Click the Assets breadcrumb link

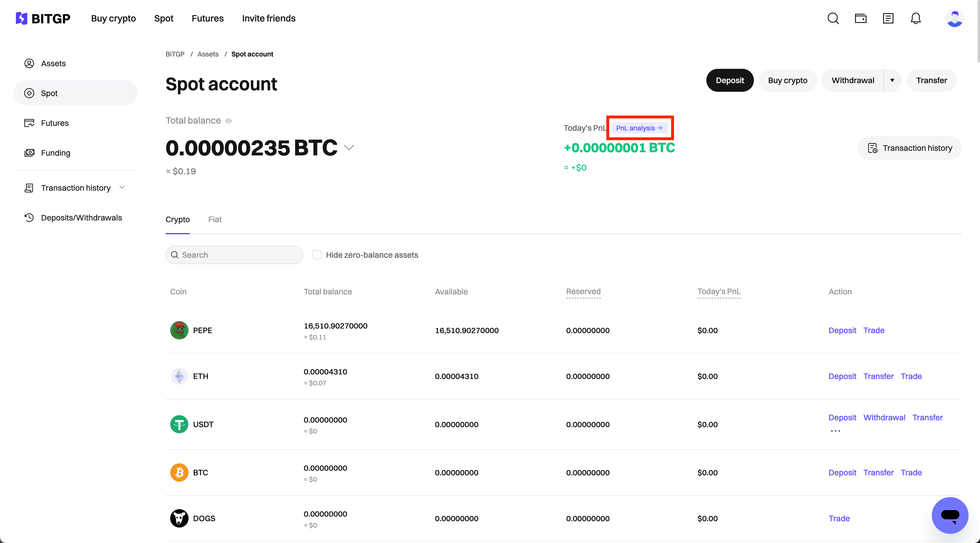coord(208,54)
